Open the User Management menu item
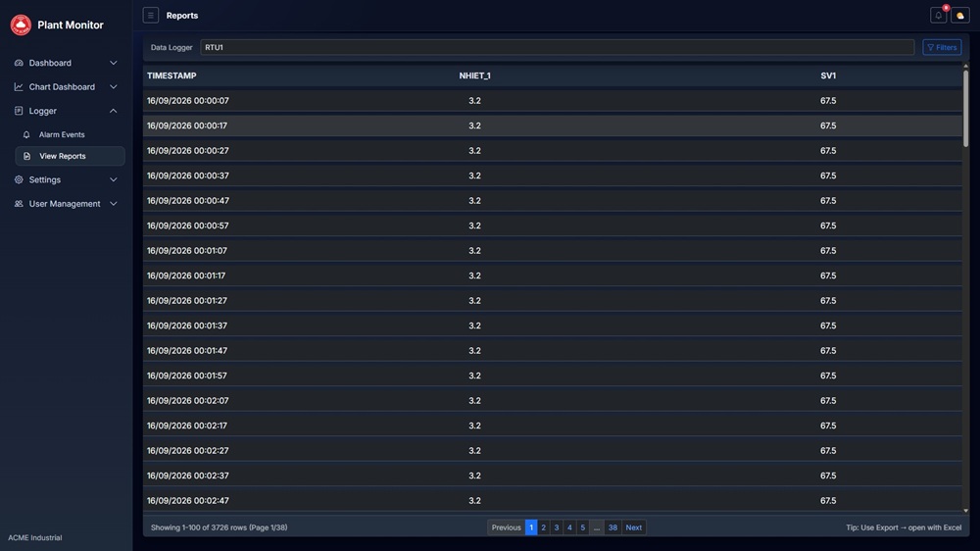This screenshot has height=551, width=980. 66,204
